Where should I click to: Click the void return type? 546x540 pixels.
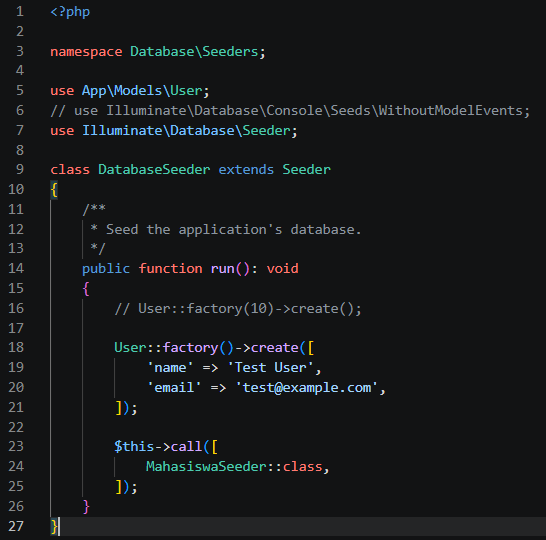pyautogui.click(x=282, y=269)
